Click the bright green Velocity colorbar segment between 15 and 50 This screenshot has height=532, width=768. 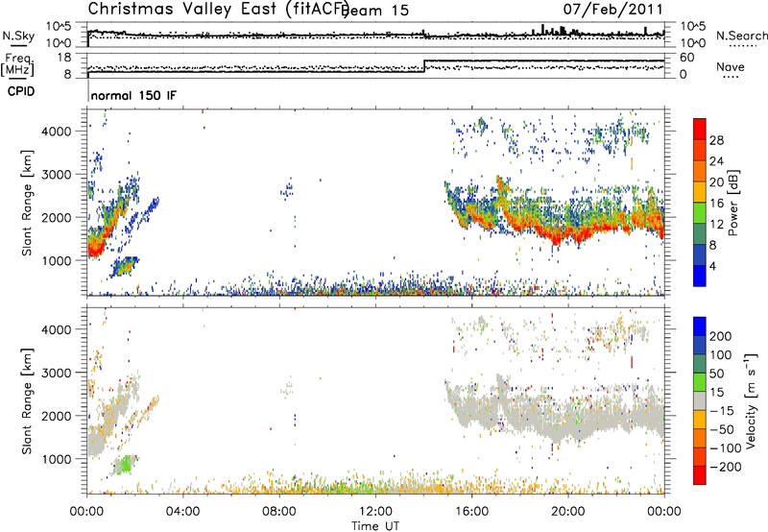tap(700, 382)
